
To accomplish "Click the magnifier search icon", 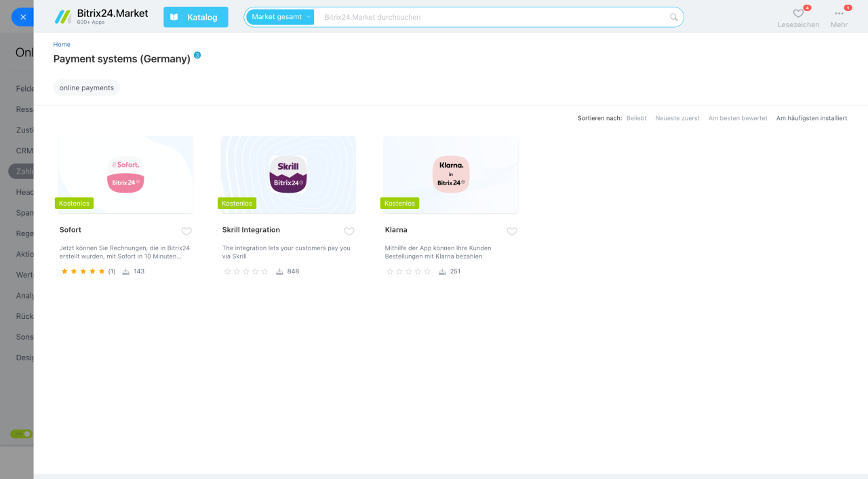I will click(x=674, y=18).
